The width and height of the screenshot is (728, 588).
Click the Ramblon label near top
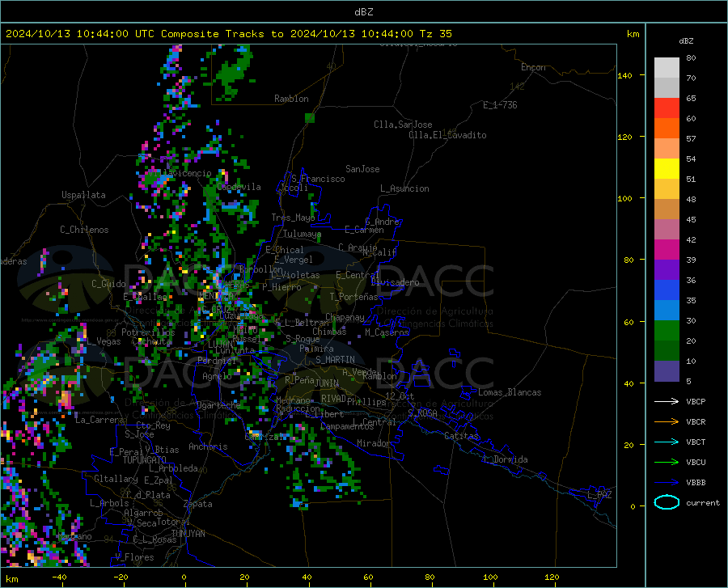click(291, 99)
